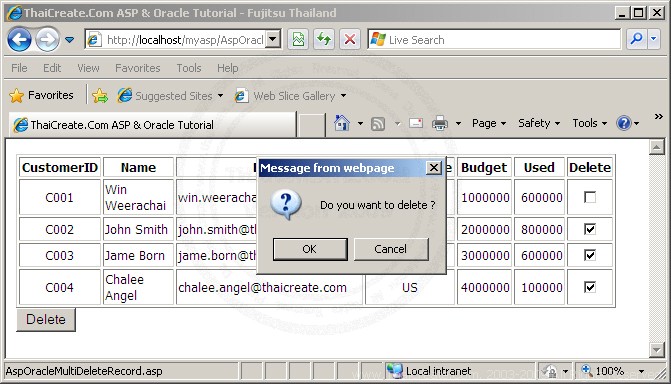Click the scrollbar up arrow
The height and width of the screenshot is (384, 671).
tap(656, 147)
